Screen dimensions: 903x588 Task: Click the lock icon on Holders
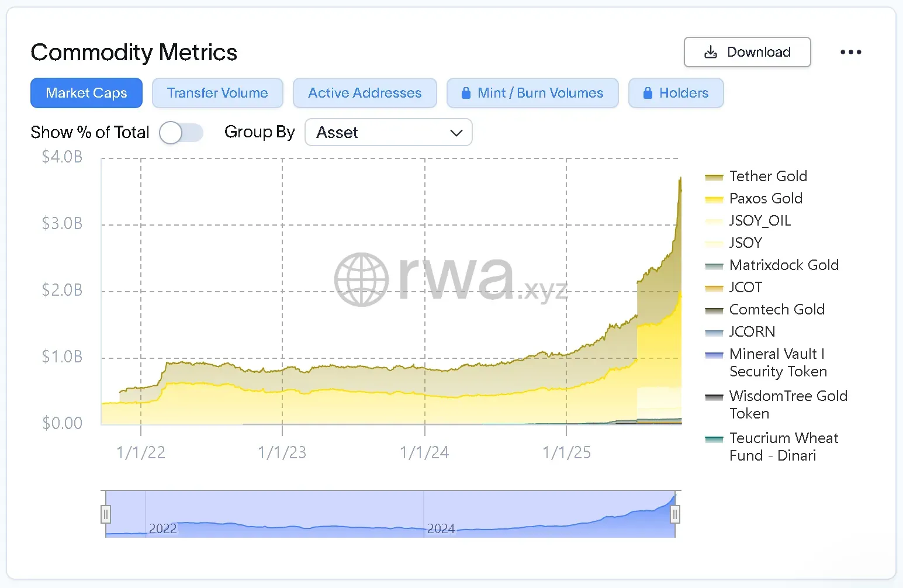[x=648, y=93]
